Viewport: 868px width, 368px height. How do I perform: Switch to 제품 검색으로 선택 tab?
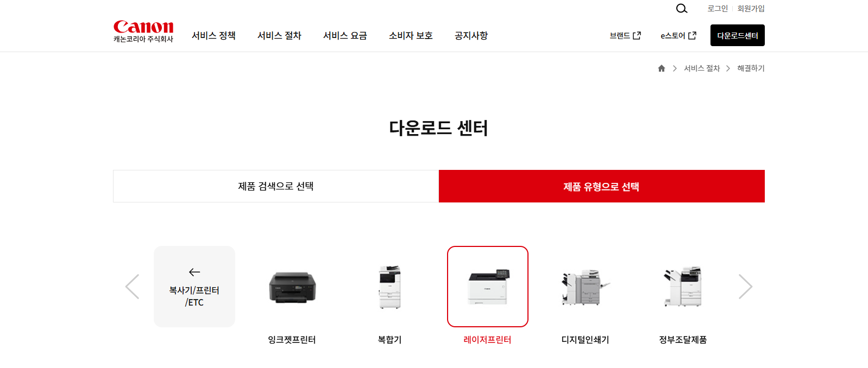click(x=276, y=186)
